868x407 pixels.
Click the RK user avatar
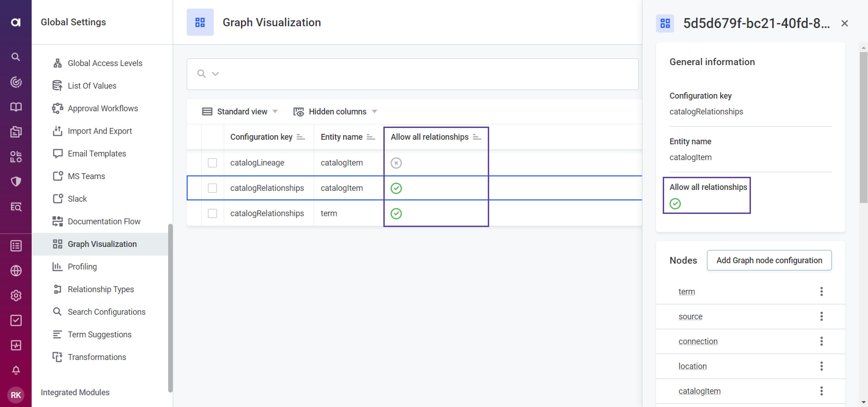click(16, 395)
